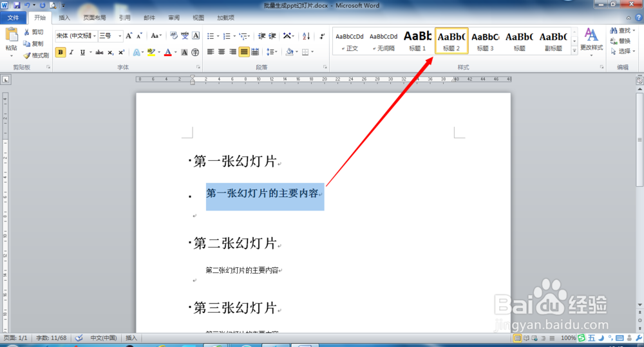Click the Character Shading A icon
The image size is (644, 347).
pyautogui.click(x=184, y=52)
